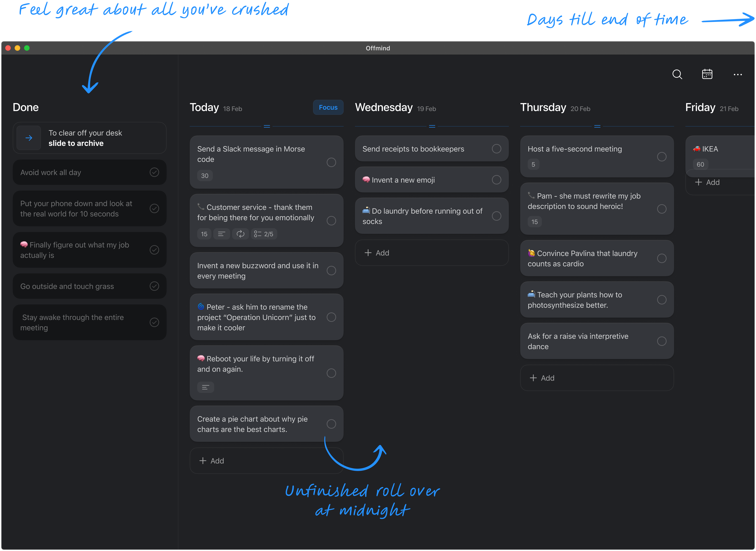Click the phone emoji on Customer service task
This screenshot has height=551, width=756.
pos(201,207)
